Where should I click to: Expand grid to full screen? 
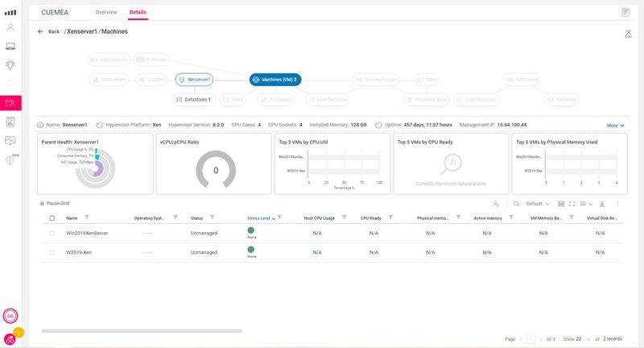pos(572,204)
